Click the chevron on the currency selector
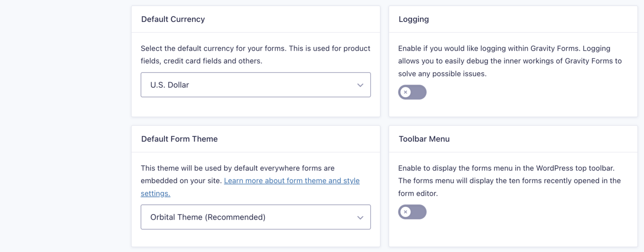644x252 pixels. (360, 85)
